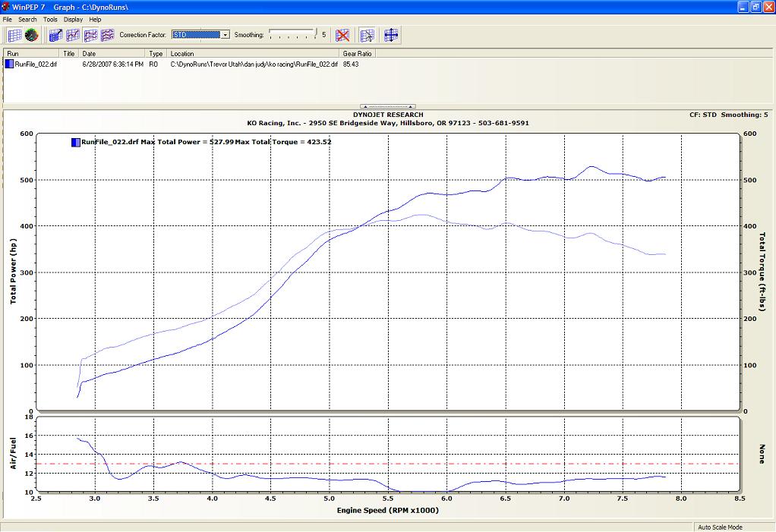Click the RunFile_022 blue color swatch in list
This screenshot has width=776, height=532.
(9, 65)
